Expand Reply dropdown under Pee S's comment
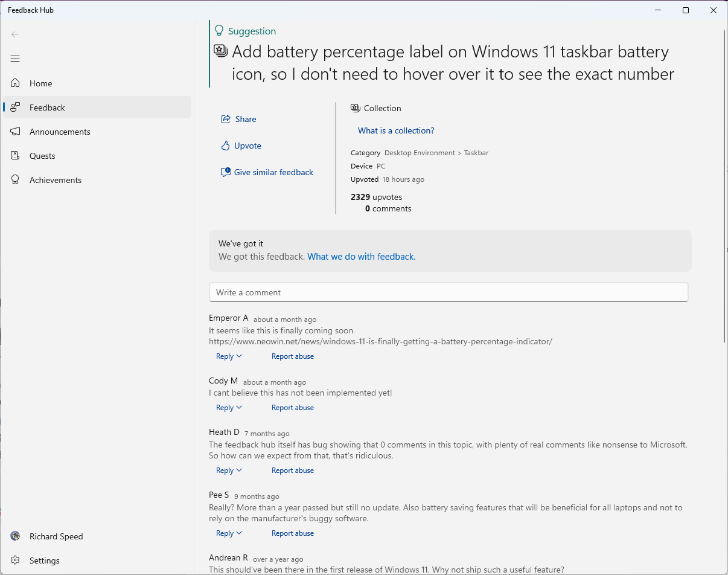Viewport: 728px width, 575px height. coord(229,533)
